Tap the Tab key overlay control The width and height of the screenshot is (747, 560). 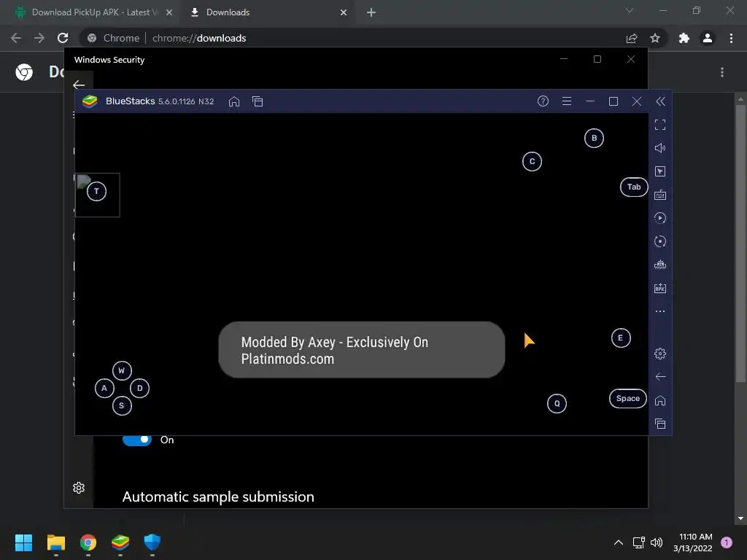point(634,187)
